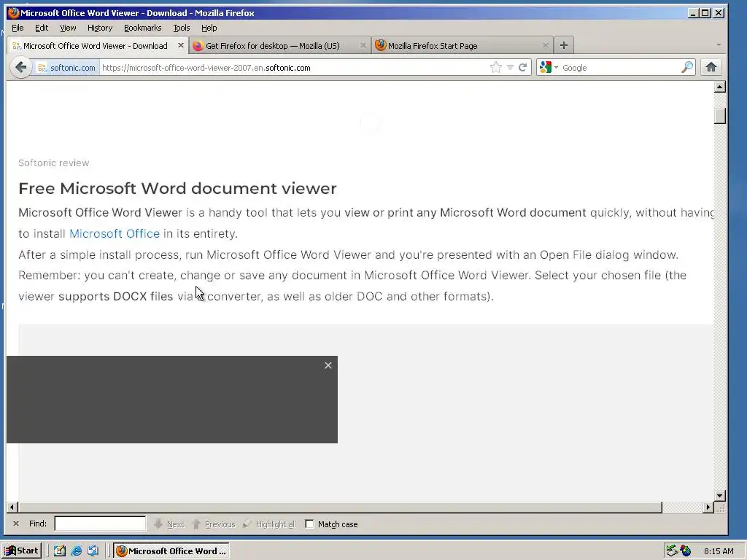Switch to Get Firefox for desktop tab
This screenshot has width=747, height=560.
(279, 45)
